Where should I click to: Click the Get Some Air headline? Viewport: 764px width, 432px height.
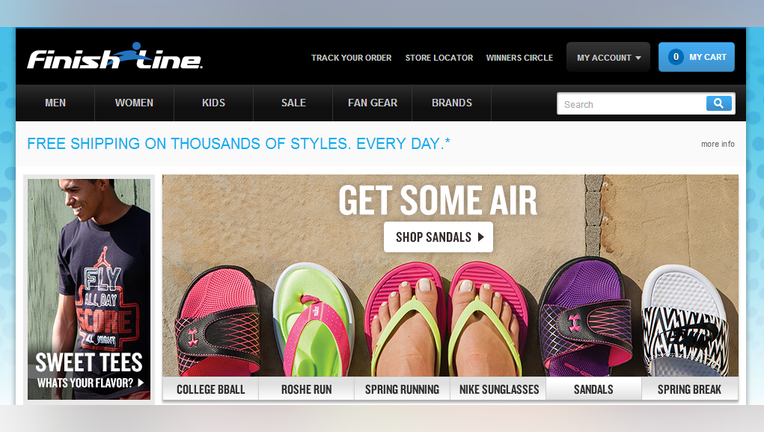(x=438, y=200)
